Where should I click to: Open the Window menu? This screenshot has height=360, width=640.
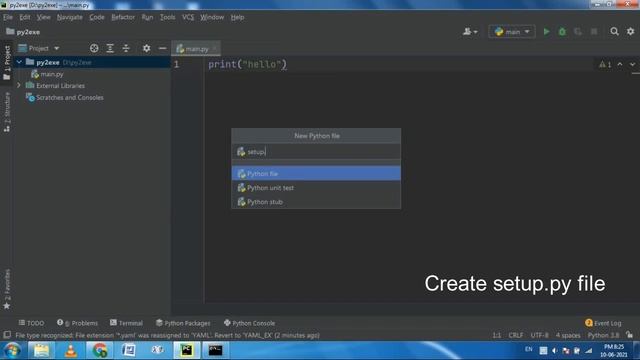coord(212,17)
